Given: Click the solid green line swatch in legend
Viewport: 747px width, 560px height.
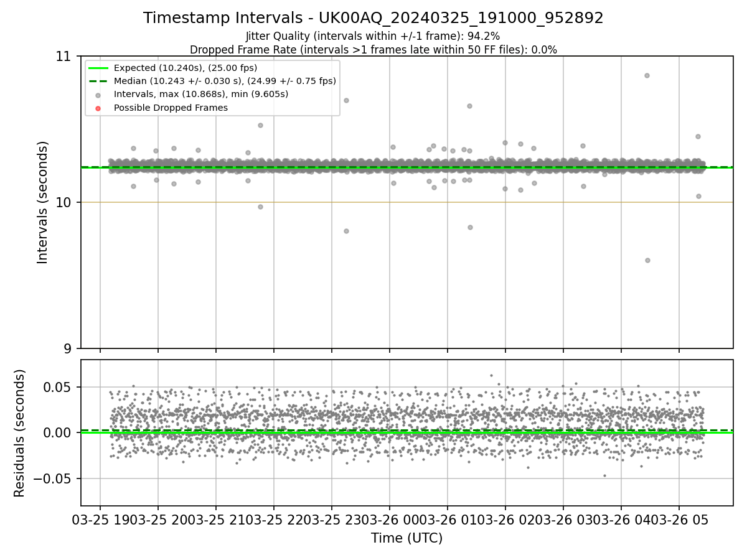Looking at the screenshot, I should (98, 68).
